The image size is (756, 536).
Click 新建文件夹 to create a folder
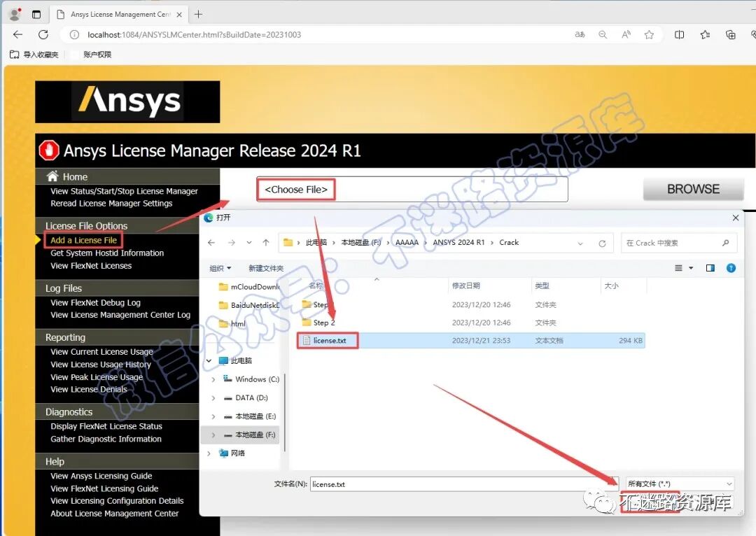pos(266,268)
